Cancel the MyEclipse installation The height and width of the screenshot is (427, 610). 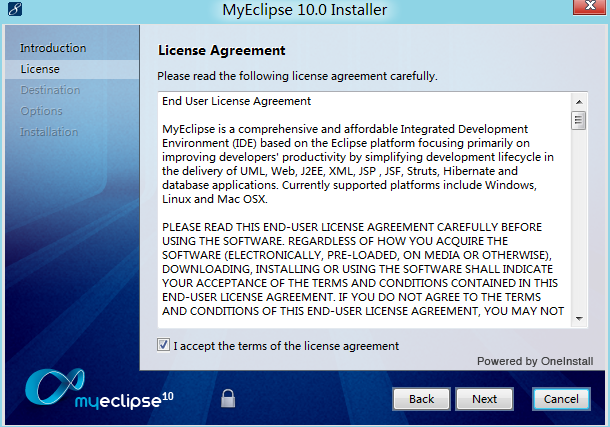(561, 399)
